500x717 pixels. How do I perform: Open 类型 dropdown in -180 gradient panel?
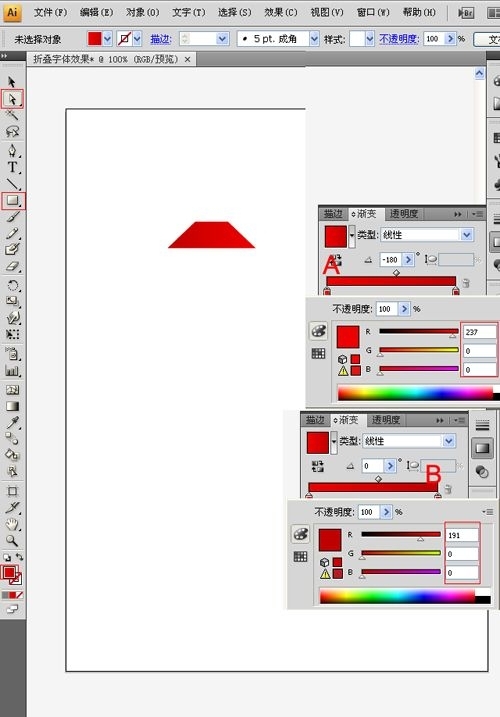466,235
